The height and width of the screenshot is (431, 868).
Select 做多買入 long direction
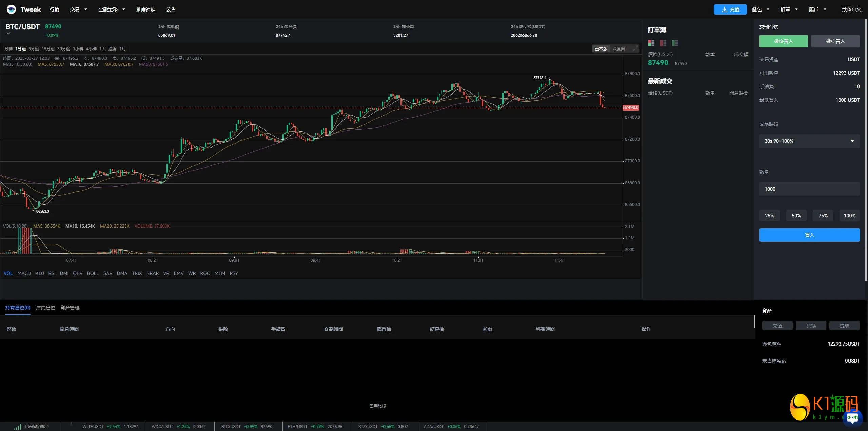pyautogui.click(x=783, y=41)
